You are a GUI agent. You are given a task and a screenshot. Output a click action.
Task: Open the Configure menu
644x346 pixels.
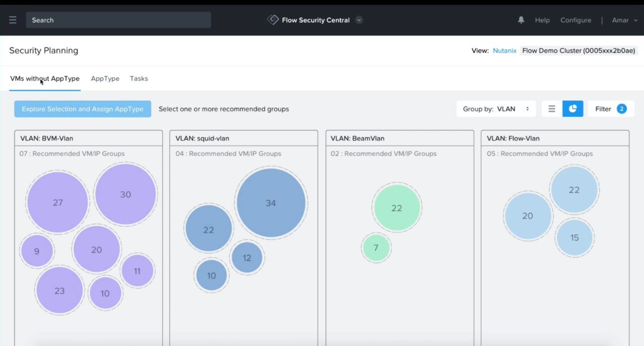[576, 20]
